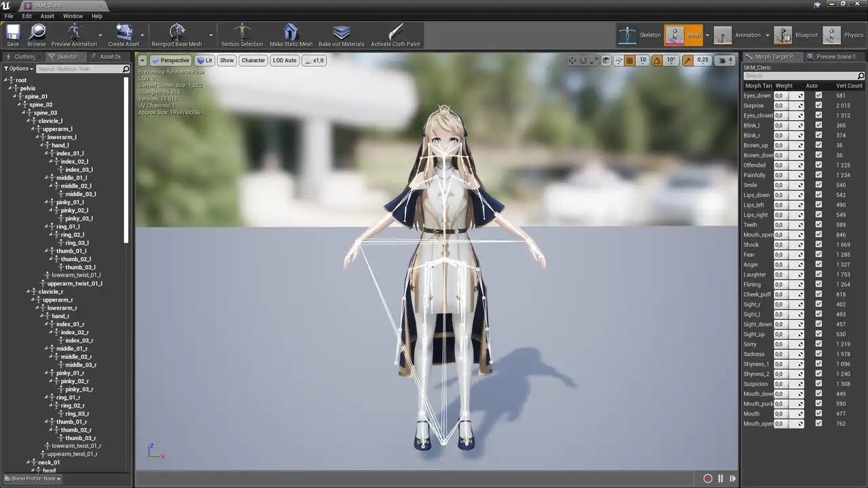The width and height of the screenshot is (868, 488).
Task: Toggle grid snapping icon in viewport
Action: [x=629, y=60]
